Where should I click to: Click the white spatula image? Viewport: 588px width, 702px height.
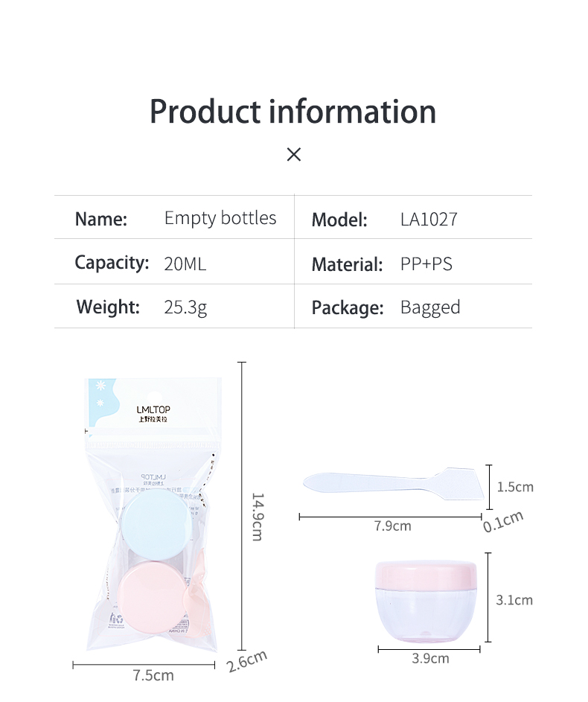[394, 485]
